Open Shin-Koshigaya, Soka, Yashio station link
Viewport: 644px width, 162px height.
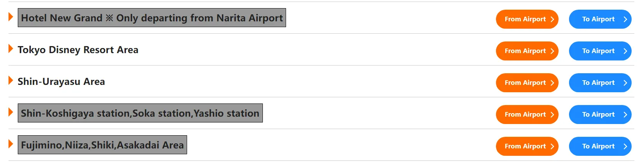[x=140, y=113]
